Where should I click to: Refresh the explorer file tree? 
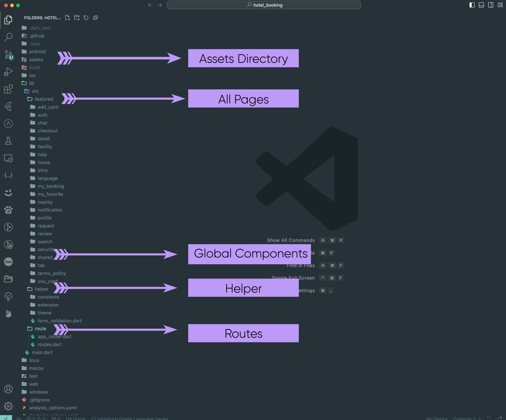86,18
